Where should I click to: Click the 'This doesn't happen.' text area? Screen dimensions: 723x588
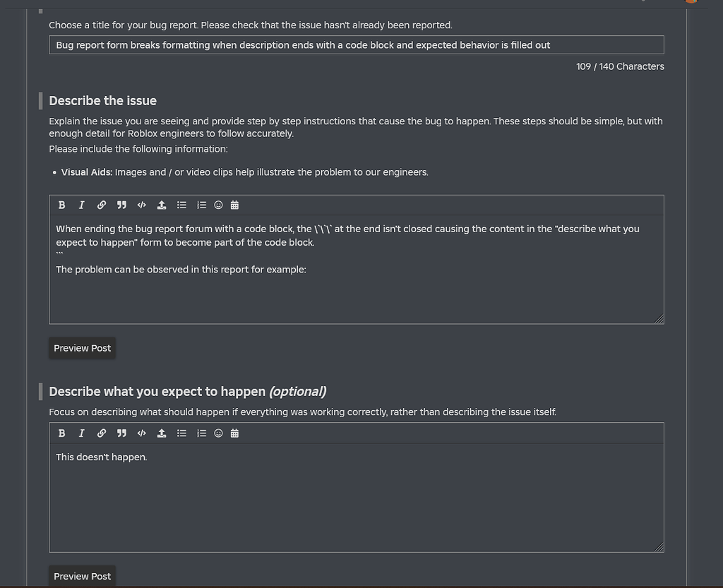click(357, 498)
